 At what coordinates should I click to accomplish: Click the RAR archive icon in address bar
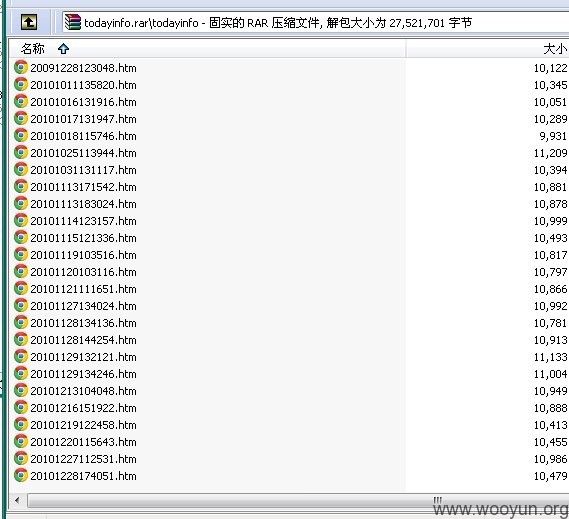[73, 23]
